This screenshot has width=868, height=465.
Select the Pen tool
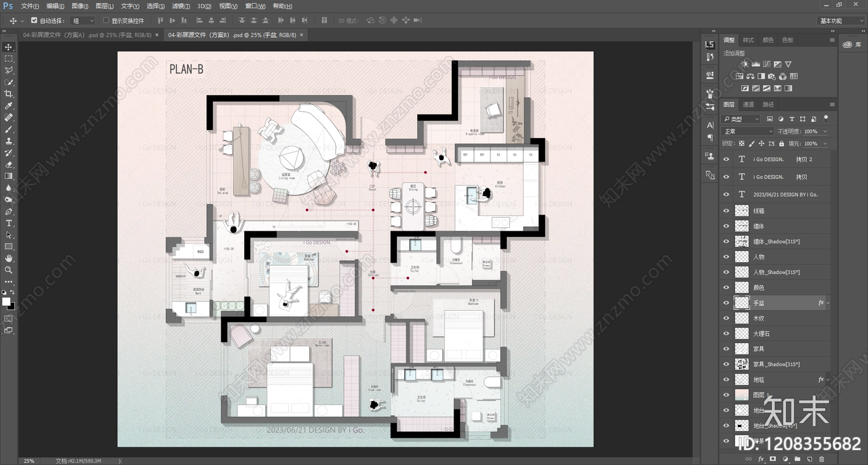(x=9, y=211)
